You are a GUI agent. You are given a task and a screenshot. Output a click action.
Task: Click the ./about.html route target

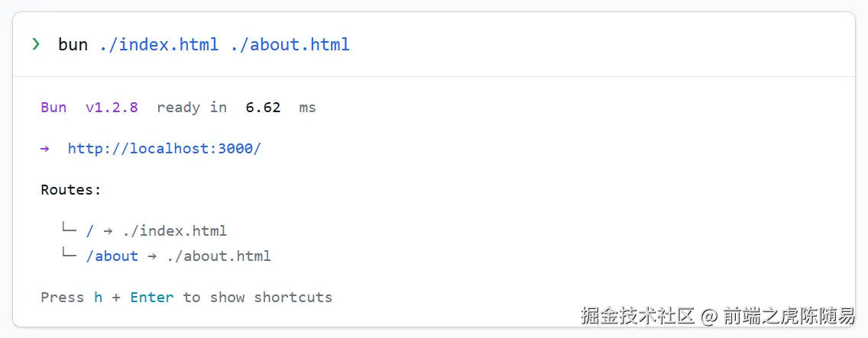[219, 256]
